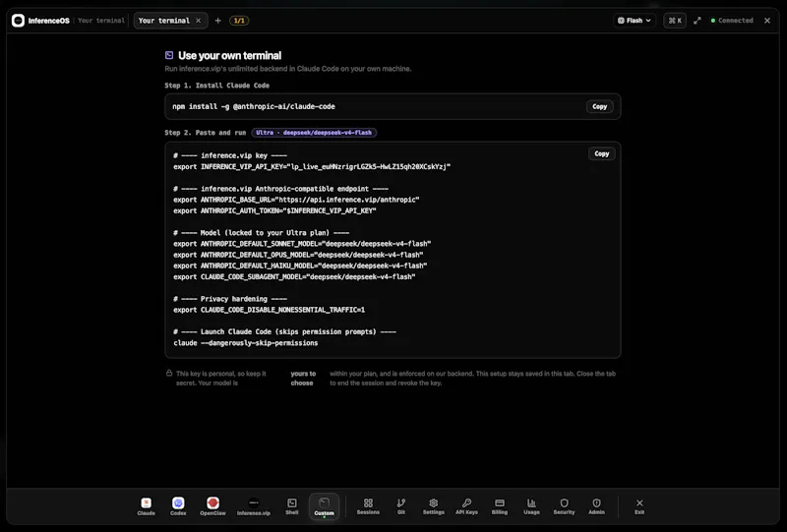Open the Claude dock icon
The image size is (787, 532).
146,505
